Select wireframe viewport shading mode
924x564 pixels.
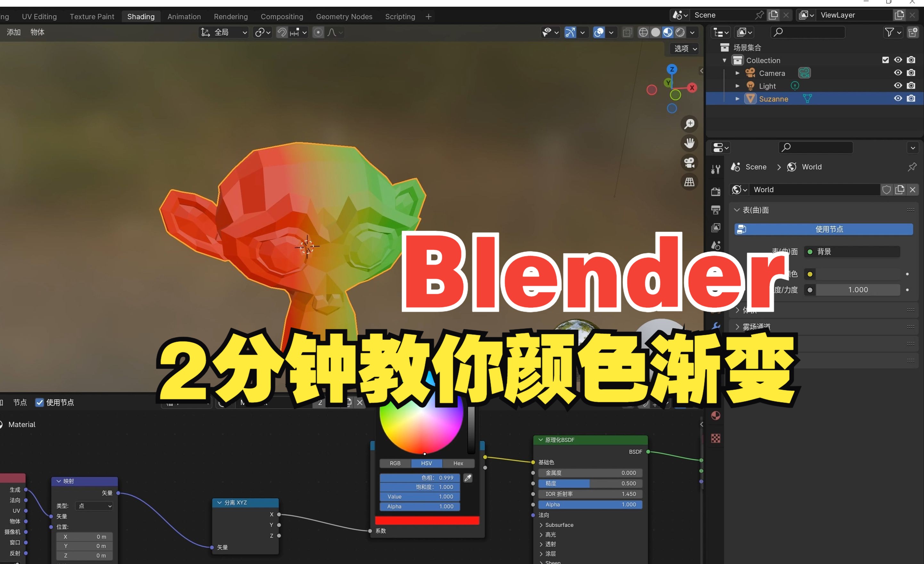[643, 32]
